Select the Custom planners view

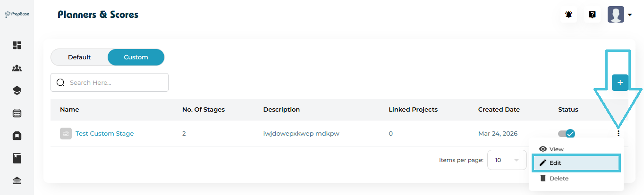click(x=136, y=57)
